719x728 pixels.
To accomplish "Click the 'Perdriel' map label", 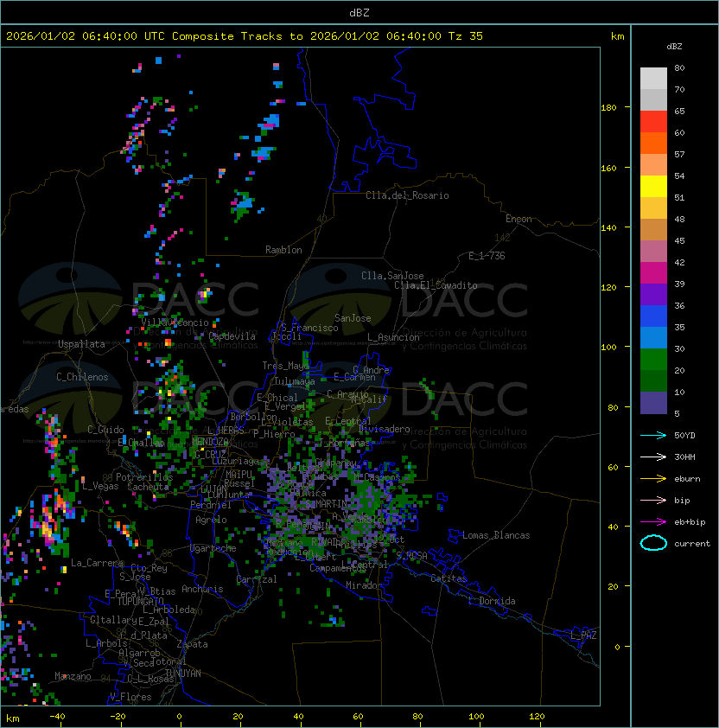I will pyautogui.click(x=211, y=505).
